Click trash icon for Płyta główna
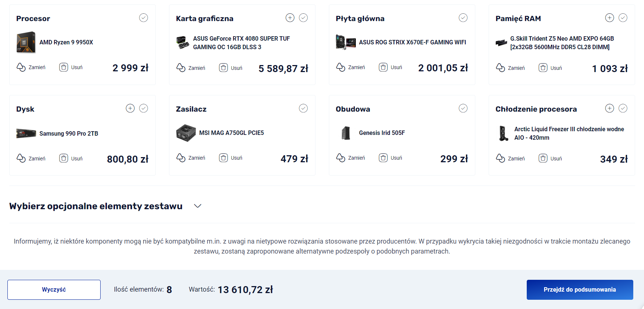This screenshot has height=309, width=644. pos(383,67)
